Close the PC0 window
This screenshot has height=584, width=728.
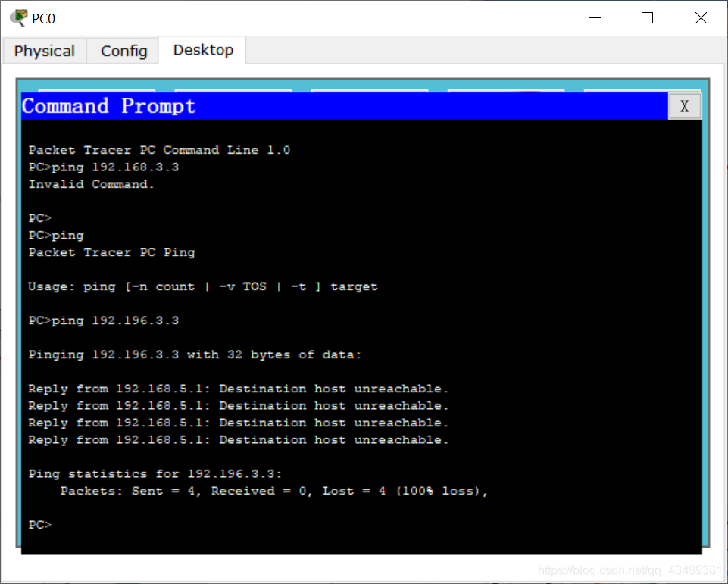tap(701, 18)
